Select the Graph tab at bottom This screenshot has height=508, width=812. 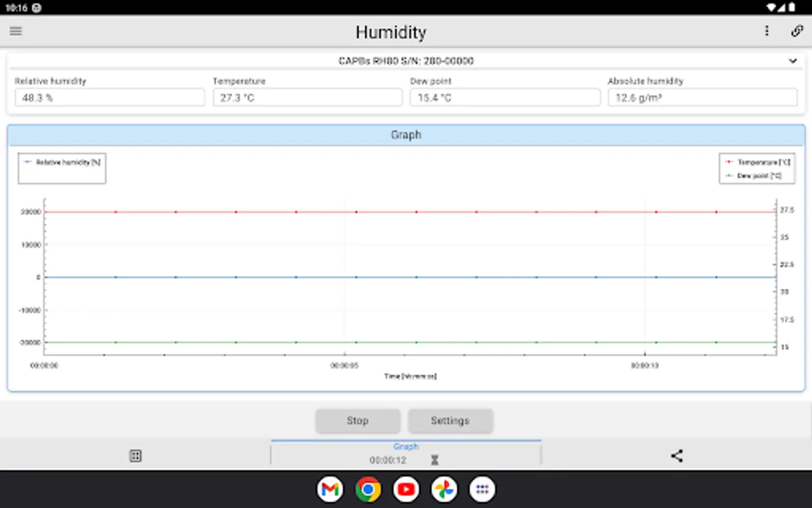pos(406,446)
